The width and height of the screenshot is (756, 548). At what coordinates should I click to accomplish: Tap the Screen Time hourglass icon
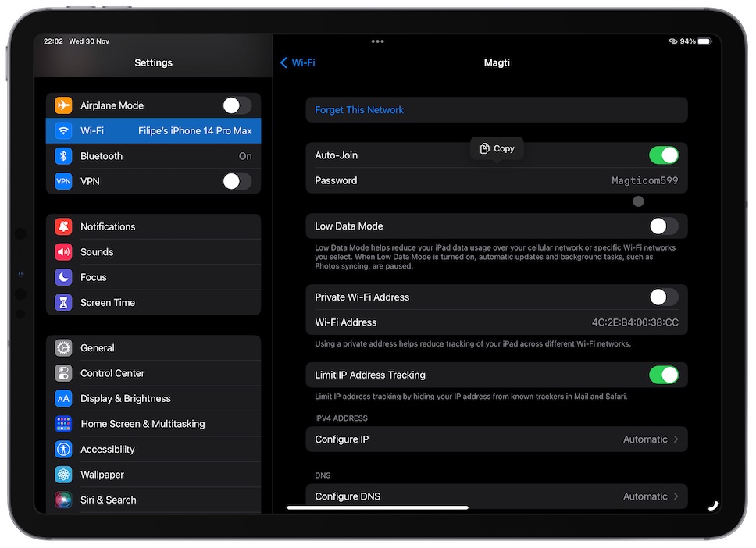tap(63, 303)
